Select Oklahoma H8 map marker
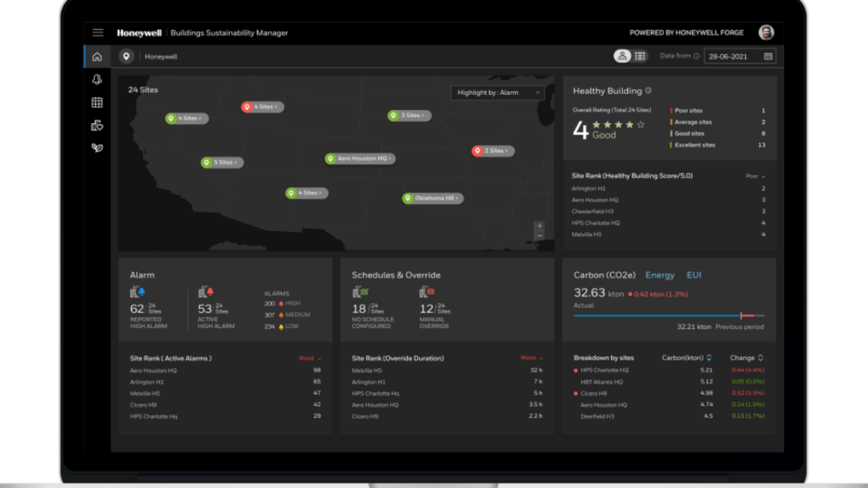 (x=433, y=198)
